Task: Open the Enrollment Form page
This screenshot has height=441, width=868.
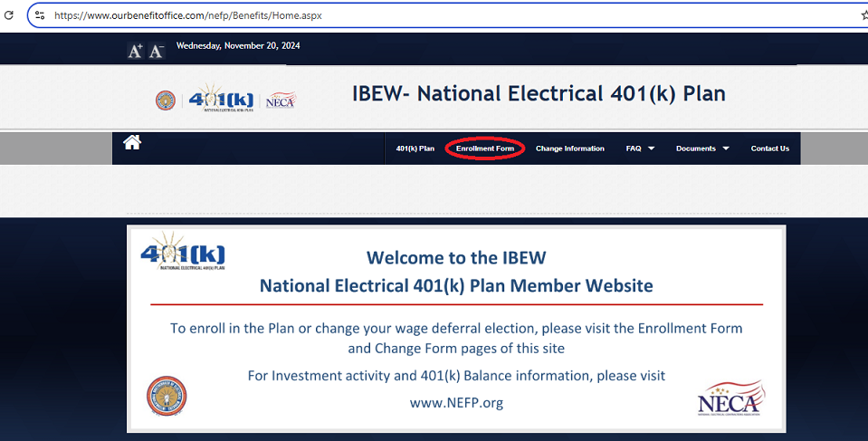Action: tap(485, 149)
